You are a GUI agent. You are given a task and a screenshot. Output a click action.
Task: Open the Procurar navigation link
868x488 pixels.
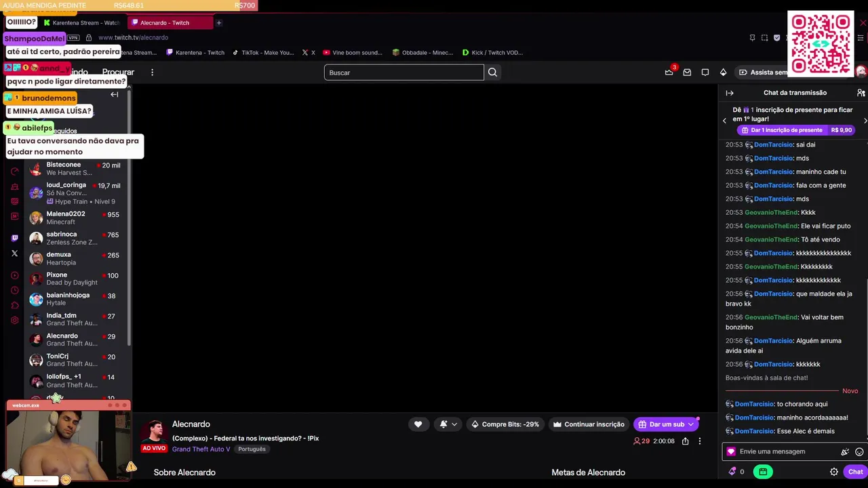[118, 72]
